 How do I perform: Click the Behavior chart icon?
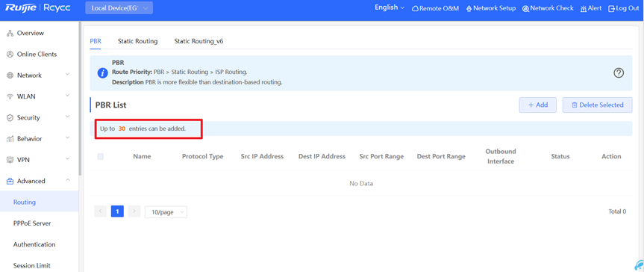[x=10, y=139]
